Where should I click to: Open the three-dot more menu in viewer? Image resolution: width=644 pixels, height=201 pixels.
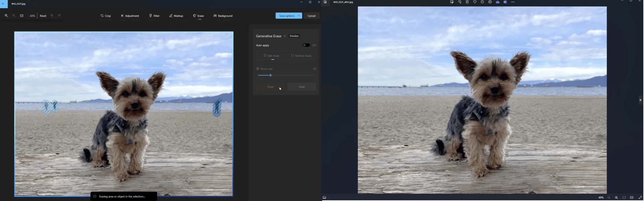pos(513,2)
